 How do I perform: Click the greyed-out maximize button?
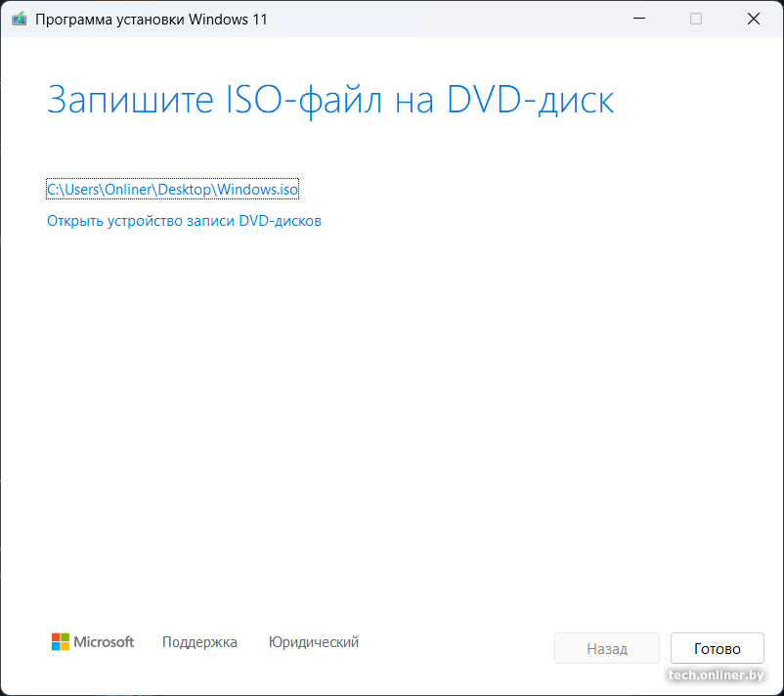(696, 19)
